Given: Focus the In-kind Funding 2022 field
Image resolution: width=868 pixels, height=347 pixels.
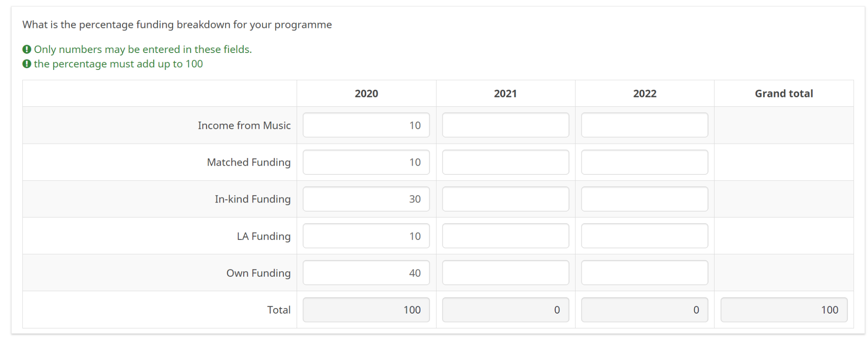Looking at the screenshot, I should point(644,199).
